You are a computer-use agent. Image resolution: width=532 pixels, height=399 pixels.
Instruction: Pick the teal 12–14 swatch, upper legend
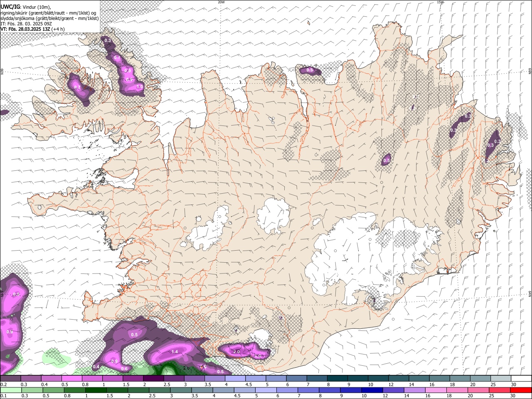[399, 379]
